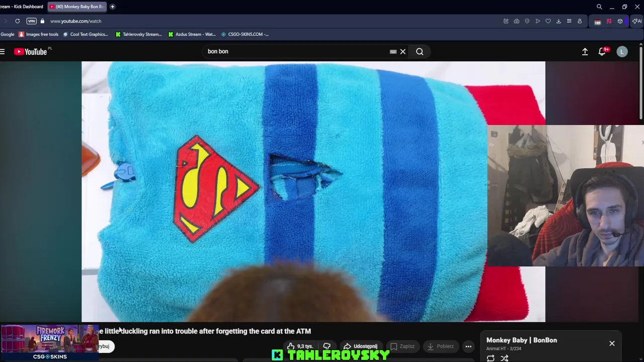
Task: Open the 'Cool Text Graphics' bookmark
Action: pyautogui.click(x=86, y=34)
